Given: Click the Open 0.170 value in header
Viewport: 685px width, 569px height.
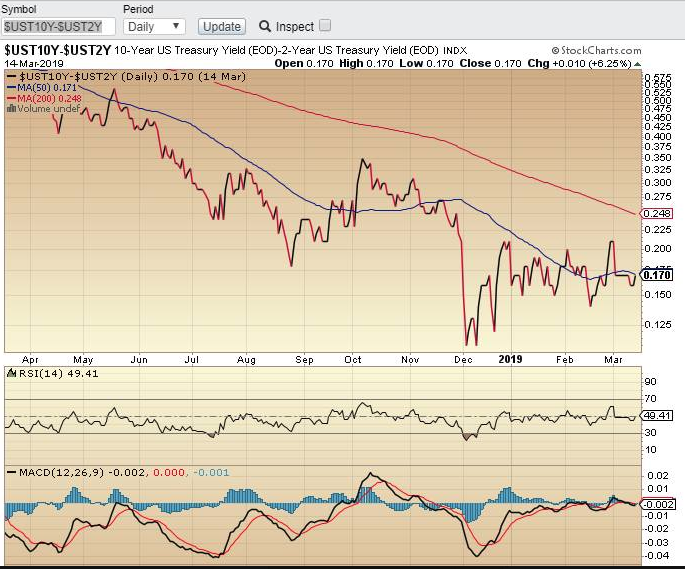Looking at the screenshot, I should (x=304, y=63).
